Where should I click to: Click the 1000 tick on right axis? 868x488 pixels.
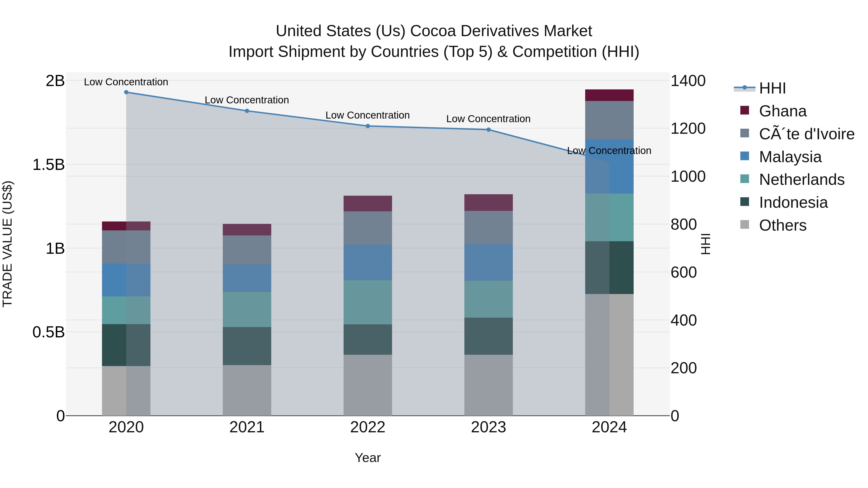tap(688, 177)
